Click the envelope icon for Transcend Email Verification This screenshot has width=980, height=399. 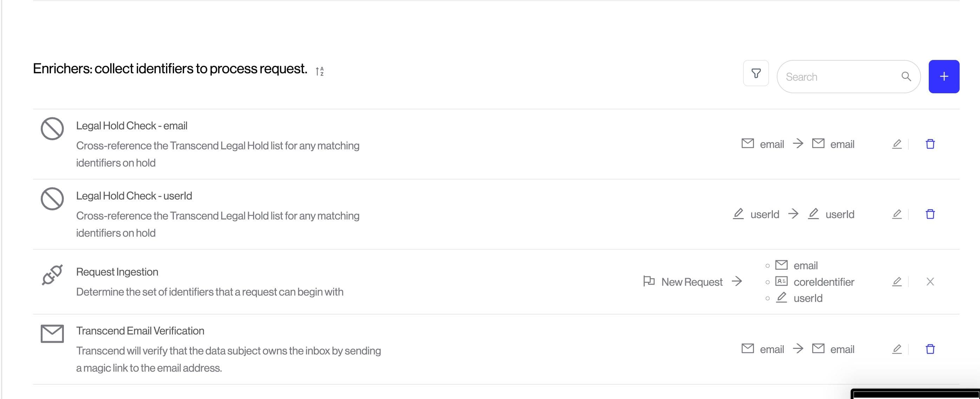[52, 334]
